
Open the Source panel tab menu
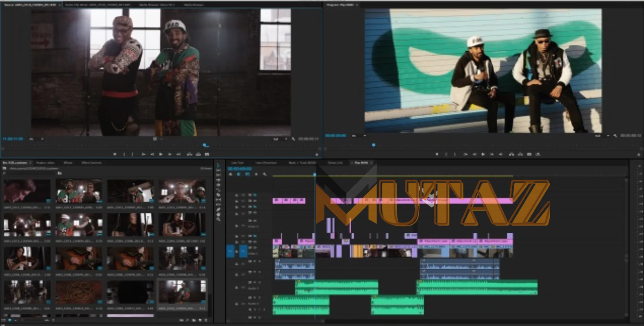pos(59,5)
